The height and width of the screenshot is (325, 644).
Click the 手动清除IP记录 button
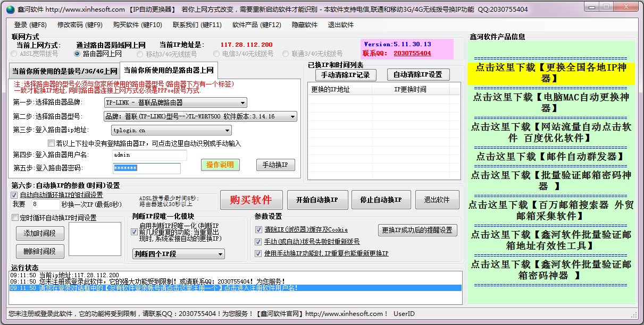click(x=345, y=75)
